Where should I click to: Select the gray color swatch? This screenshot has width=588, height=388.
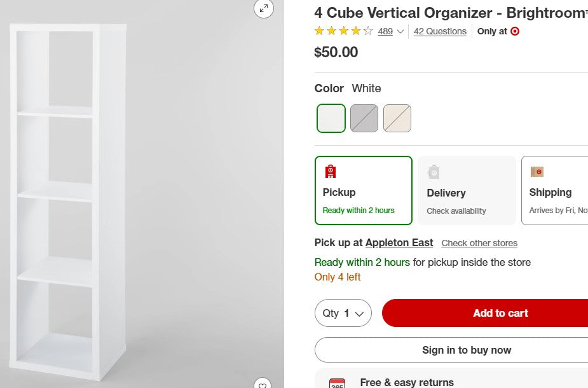tap(364, 118)
